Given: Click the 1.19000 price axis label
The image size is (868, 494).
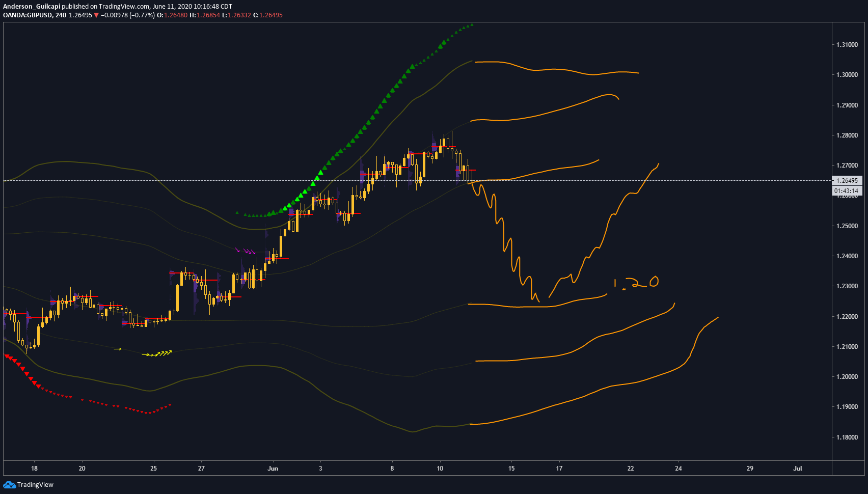Looking at the screenshot, I should [x=847, y=407].
